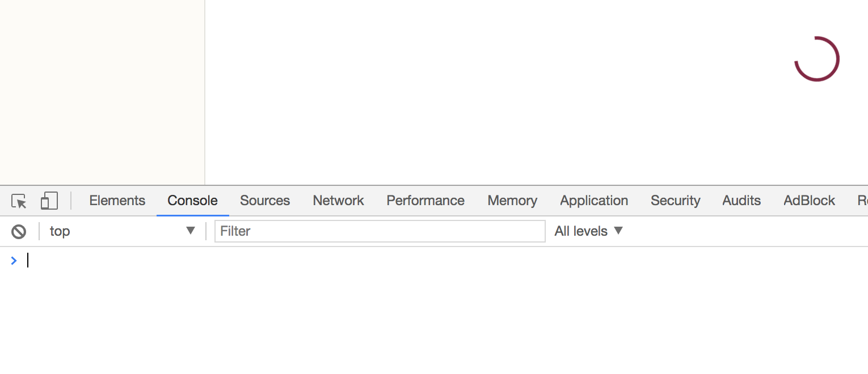Toggle the device toolbar

point(49,201)
